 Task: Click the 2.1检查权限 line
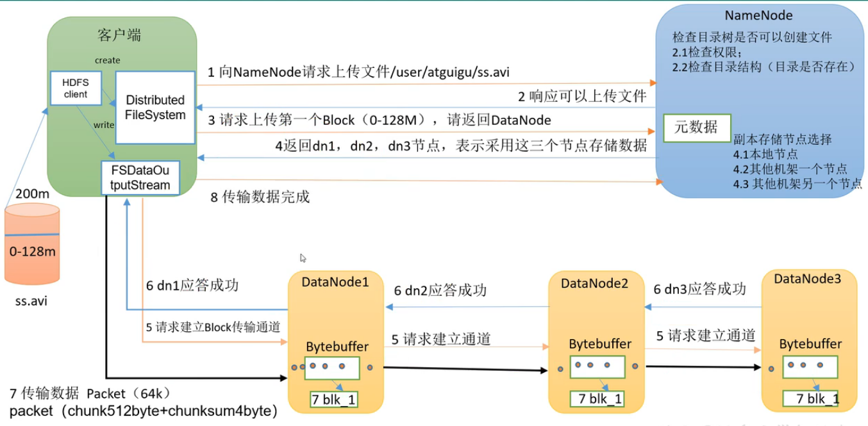[706, 52]
